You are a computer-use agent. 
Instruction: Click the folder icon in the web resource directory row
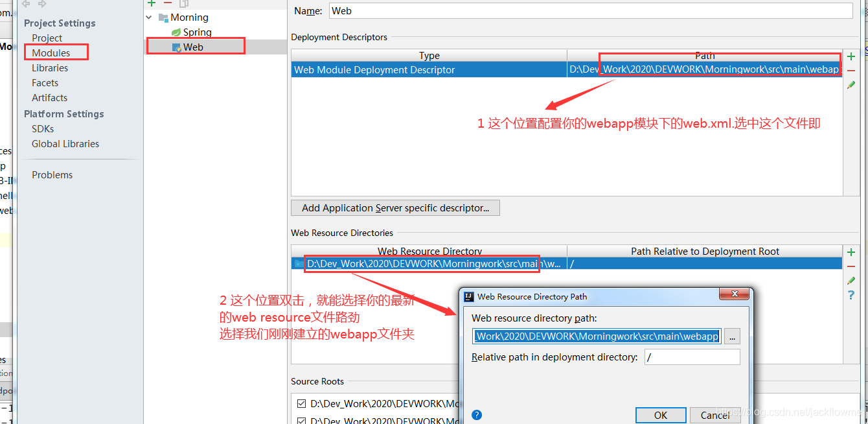[299, 264]
